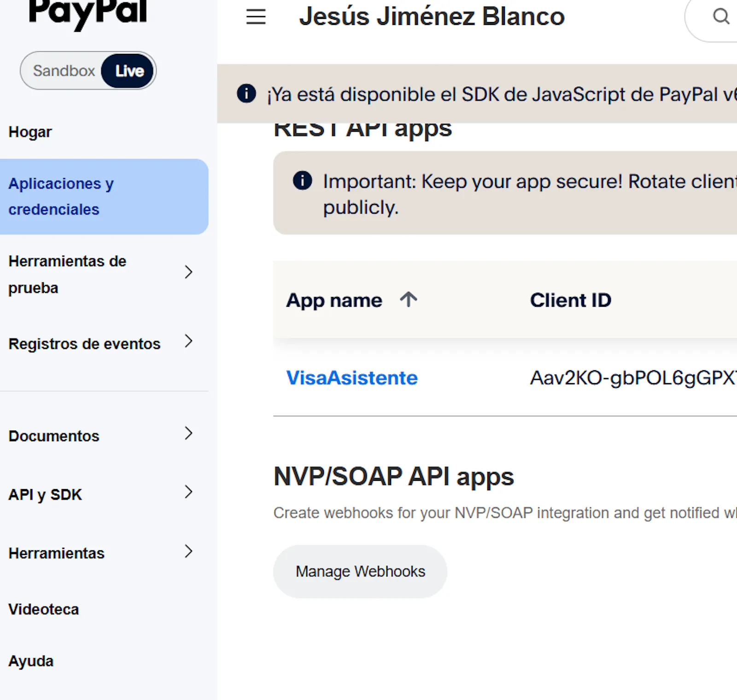Click the JavaScript SDK announcement text
This screenshot has height=700, width=737.
[502, 94]
